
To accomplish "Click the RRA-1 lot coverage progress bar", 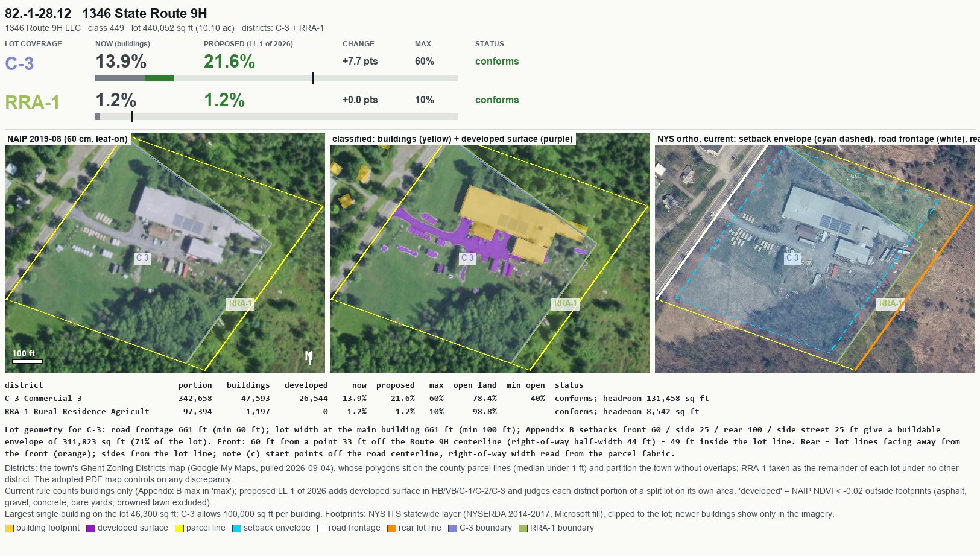I will pos(276,116).
